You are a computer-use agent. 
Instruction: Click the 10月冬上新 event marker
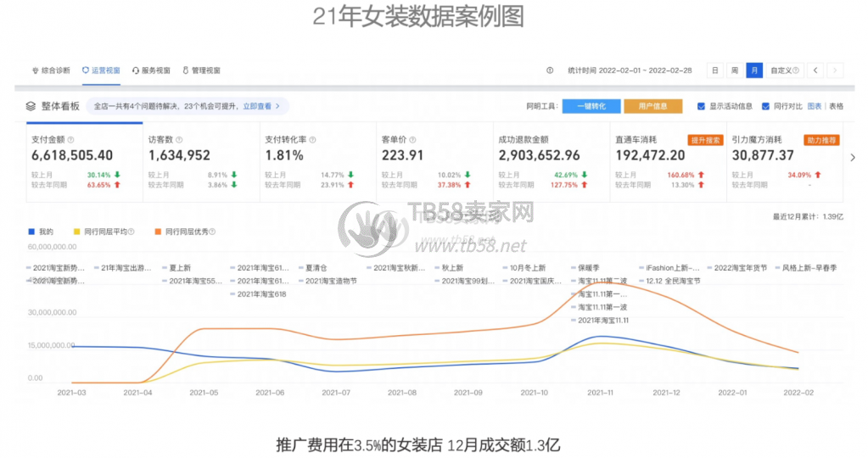(x=524, y=268)
